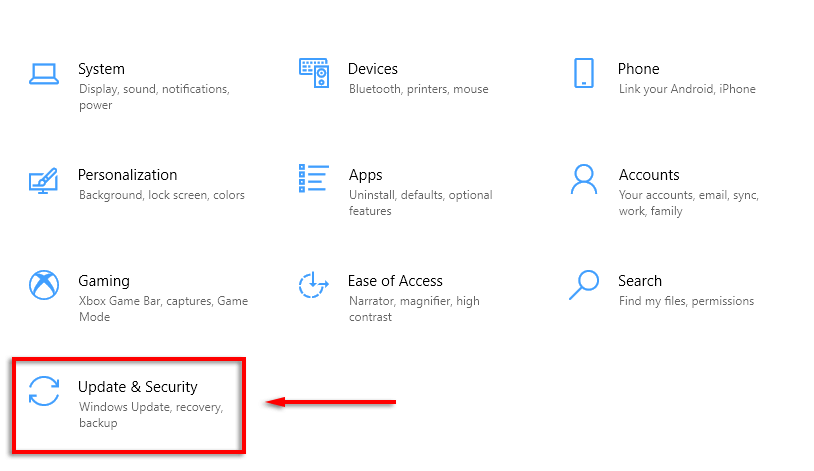This screenshot has width=814, height=471.
Task: Click the Apps list icon
Action: (314, 179)
